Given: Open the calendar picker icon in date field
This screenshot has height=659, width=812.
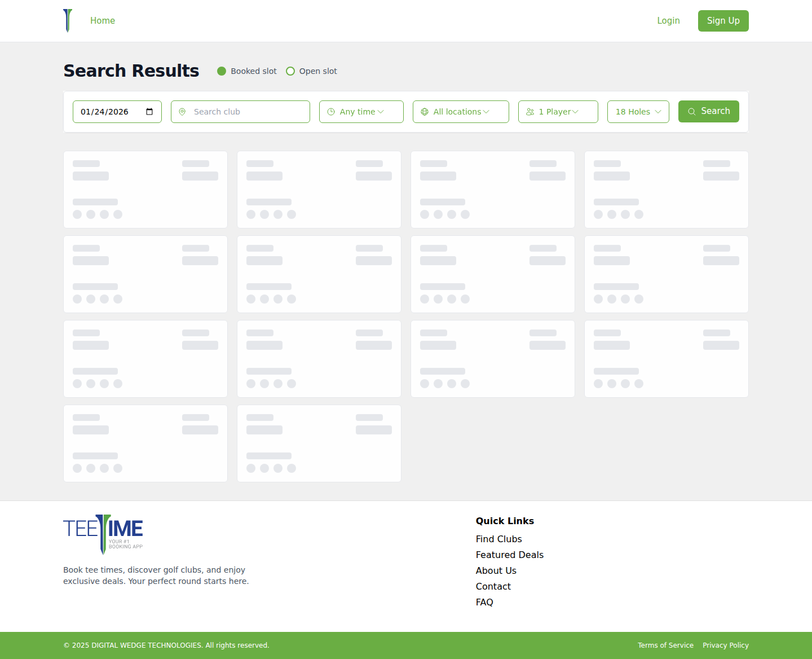Looking at the screenshot, I should click(149, 112).
